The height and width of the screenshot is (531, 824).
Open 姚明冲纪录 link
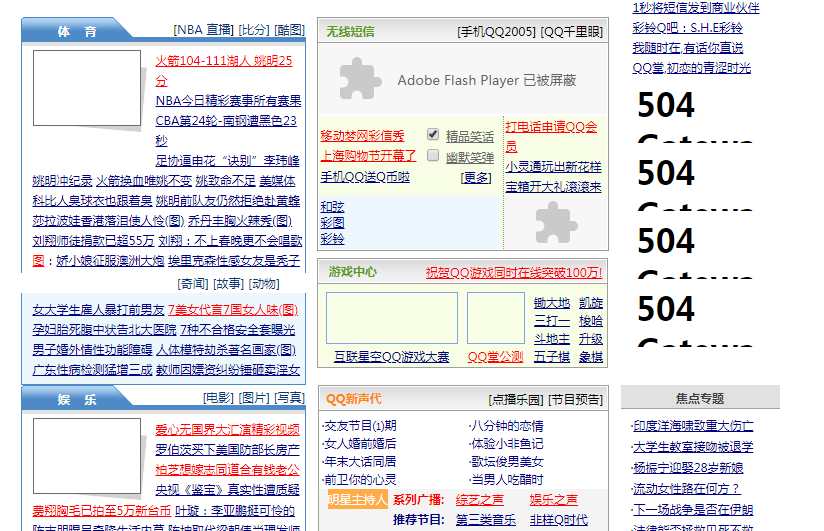pos(62,181)
